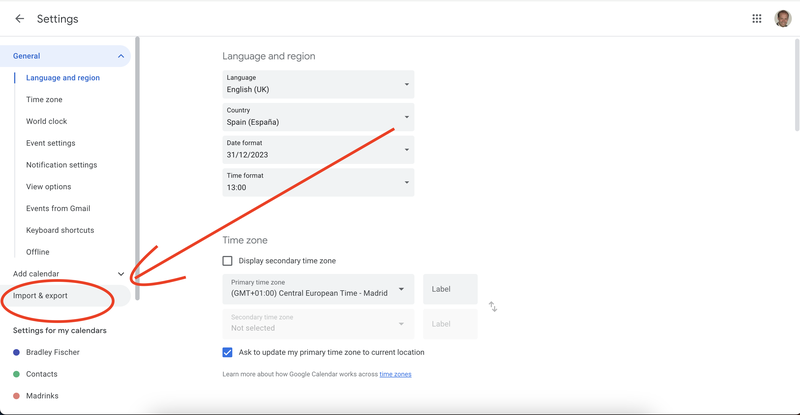This screenshot has height=415, width=800.
Task: Go back using the arrow beside Settings
Action: [x=19, y=19]
